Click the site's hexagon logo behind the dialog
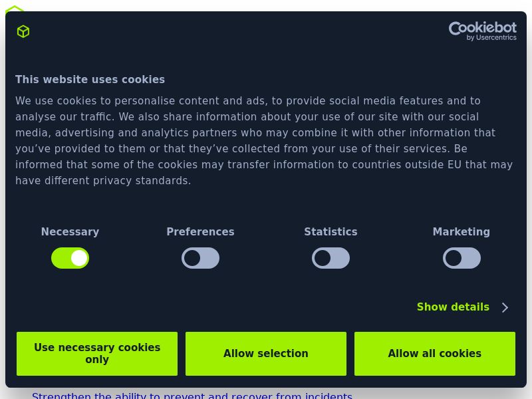532x399 pixels. pyautogui.click(x=14, y=9)
